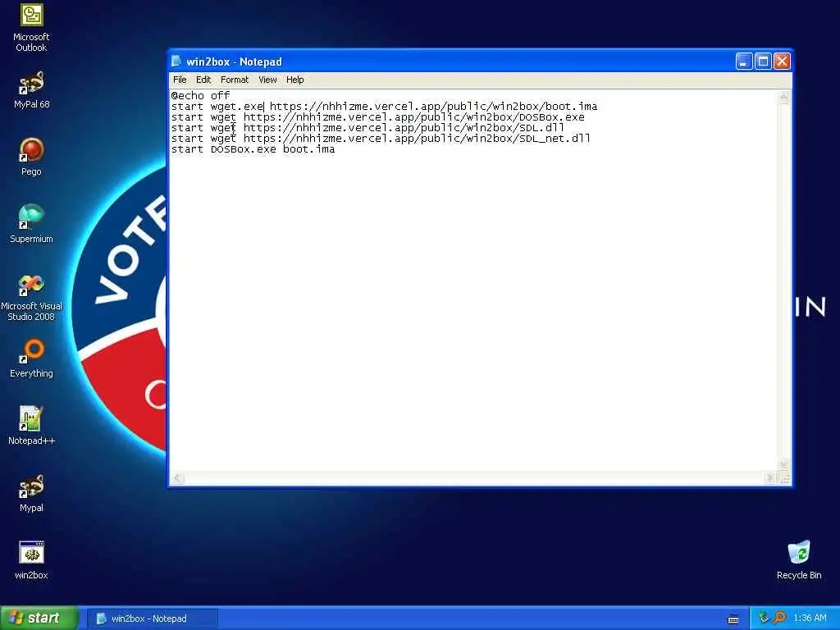Open the View menu in Notepad
This screenshot has height=630, width=840.
267,80
